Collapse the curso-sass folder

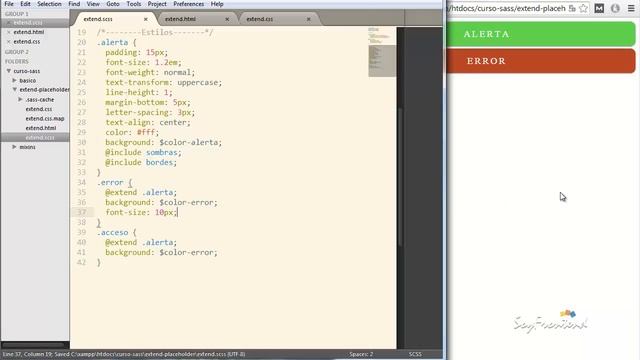(9, 71)
